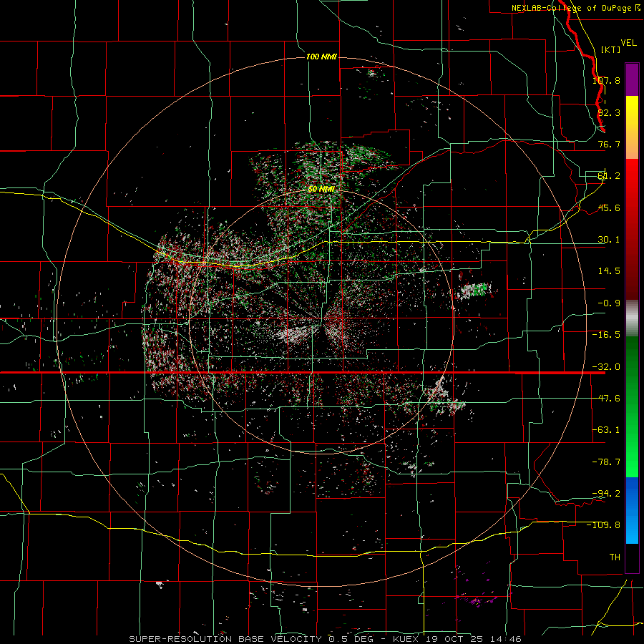The image size is (644, 644).
Task: Click the -78.7 velocity scale value
Action: (x=606, y=462)
